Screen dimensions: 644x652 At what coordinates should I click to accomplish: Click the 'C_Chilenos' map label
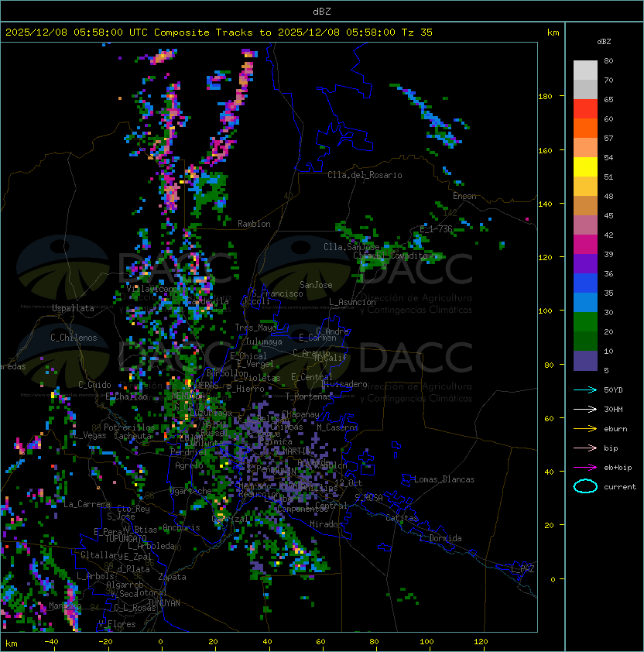(74, 338)
